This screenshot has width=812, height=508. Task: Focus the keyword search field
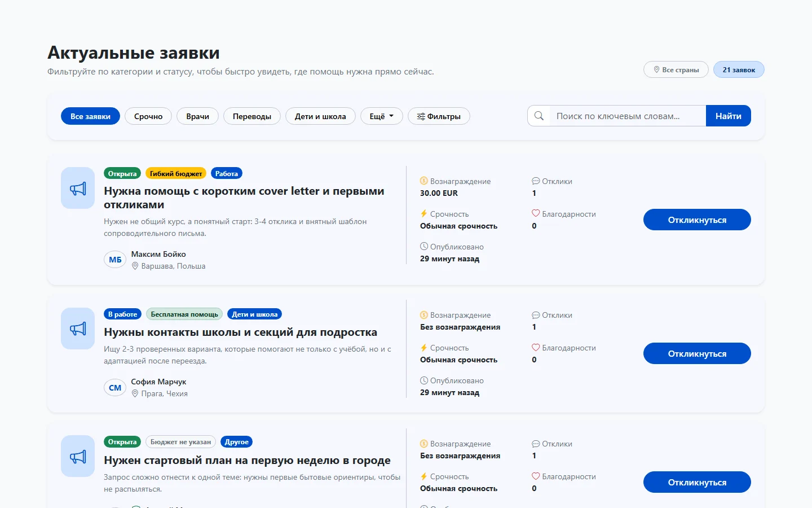coord(628,116)
